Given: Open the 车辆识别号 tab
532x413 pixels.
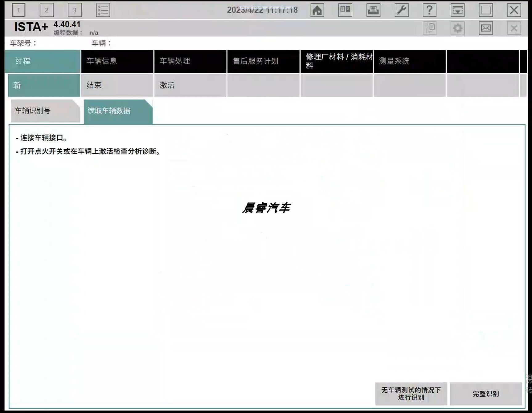Looking at the screenshot, I should click(x=45, y=111).
